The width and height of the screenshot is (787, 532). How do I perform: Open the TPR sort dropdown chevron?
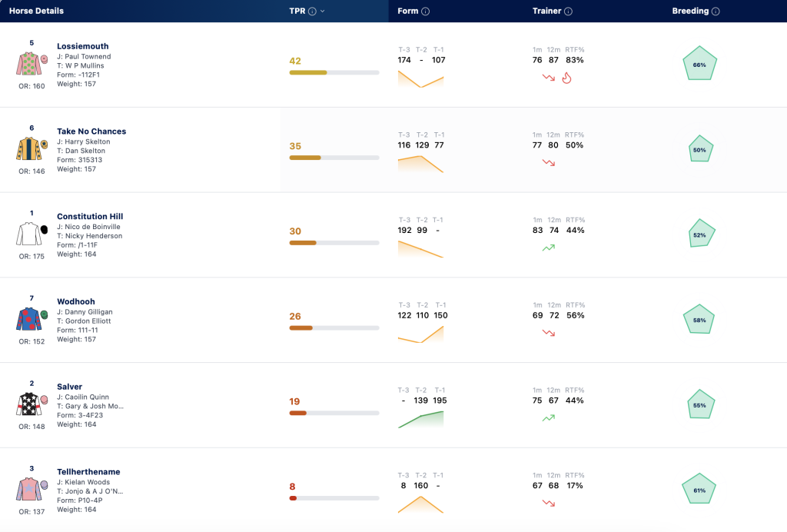click(x=322, y=11)
